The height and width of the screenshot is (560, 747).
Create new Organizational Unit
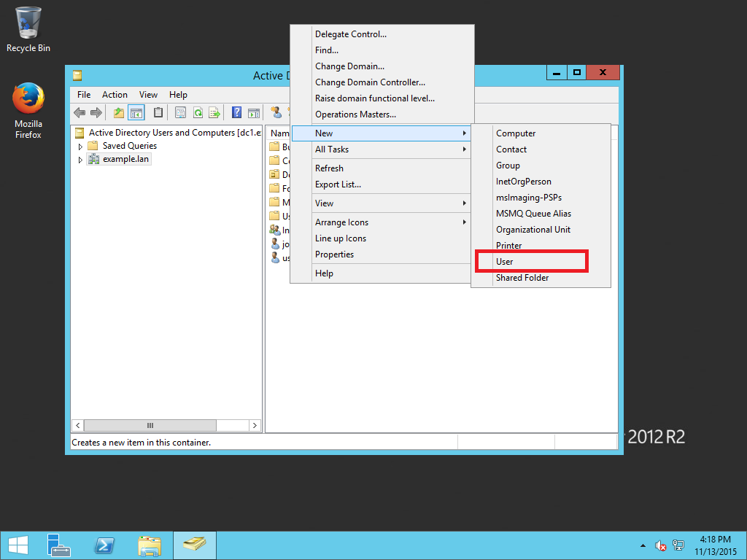click(541, 230)
